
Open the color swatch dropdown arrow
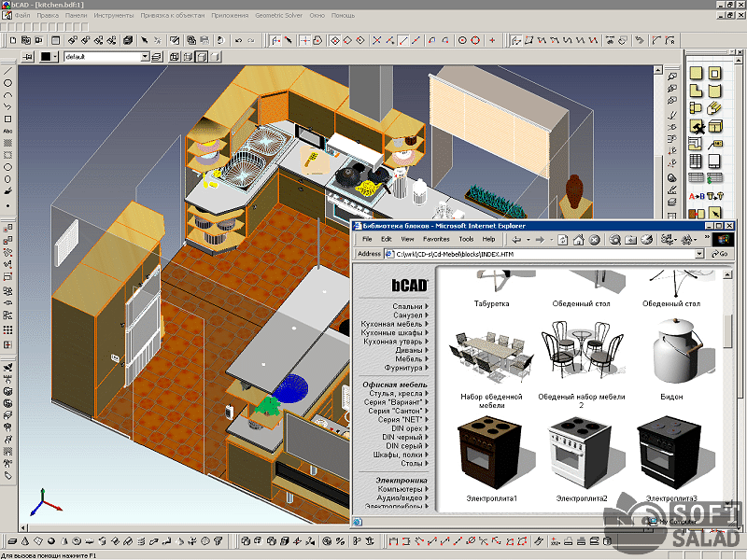click(x=55, y=57)
